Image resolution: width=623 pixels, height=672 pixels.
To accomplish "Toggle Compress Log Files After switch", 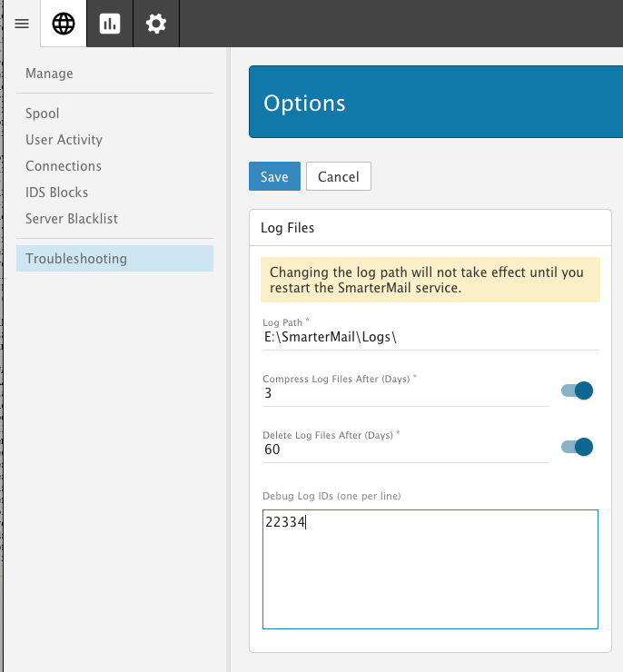I will click(577, 390).
